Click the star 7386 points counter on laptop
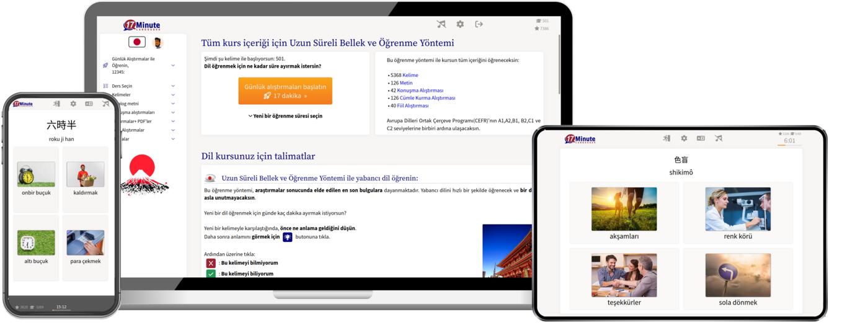Image resolution: width=868 pixels, height=330 pixels. (x=542, y=29)
